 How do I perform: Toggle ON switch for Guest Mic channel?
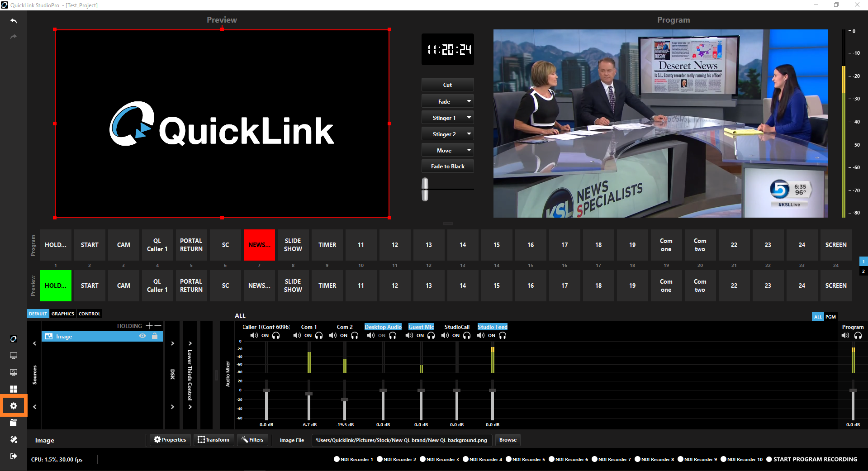pyautogui.click(x=420, y=336)
